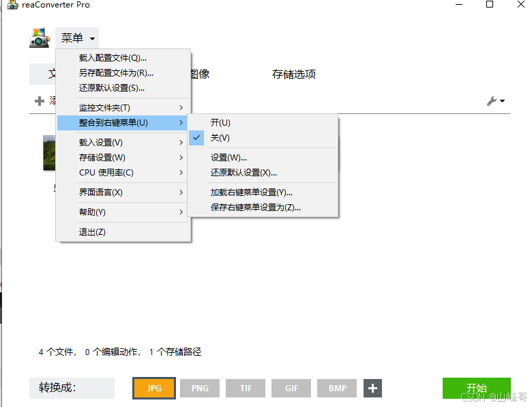
Task: Choose 还原默认设置(S)... in main menu
Action: pyautogui.click(x=122, y=88)
